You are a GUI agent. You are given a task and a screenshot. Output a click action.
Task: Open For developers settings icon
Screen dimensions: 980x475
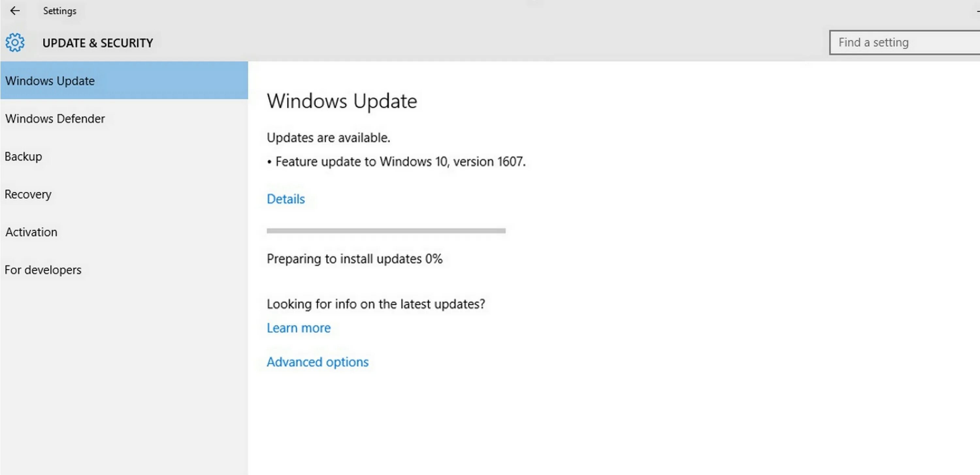pyautogui.click(x=42, y=270)
